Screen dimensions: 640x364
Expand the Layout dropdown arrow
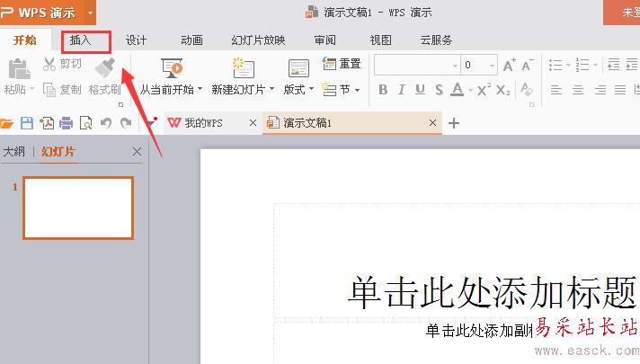tap(311, 89)
